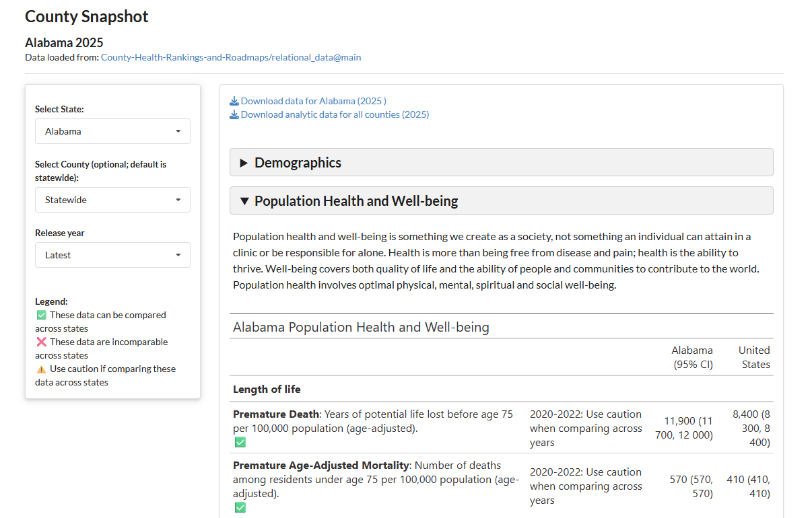Collapse the Population Health and Well-being section
The height and width of the screenshot is (518, 812).
point(356,201)
